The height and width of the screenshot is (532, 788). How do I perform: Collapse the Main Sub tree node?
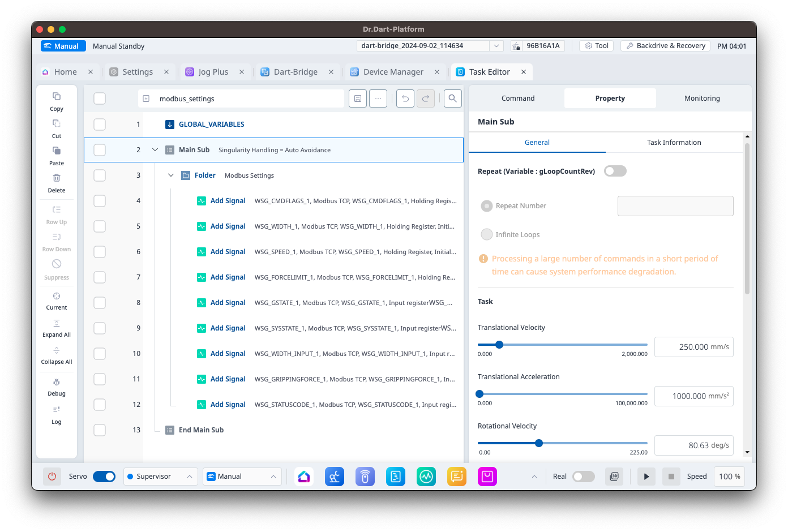[155, 150]
